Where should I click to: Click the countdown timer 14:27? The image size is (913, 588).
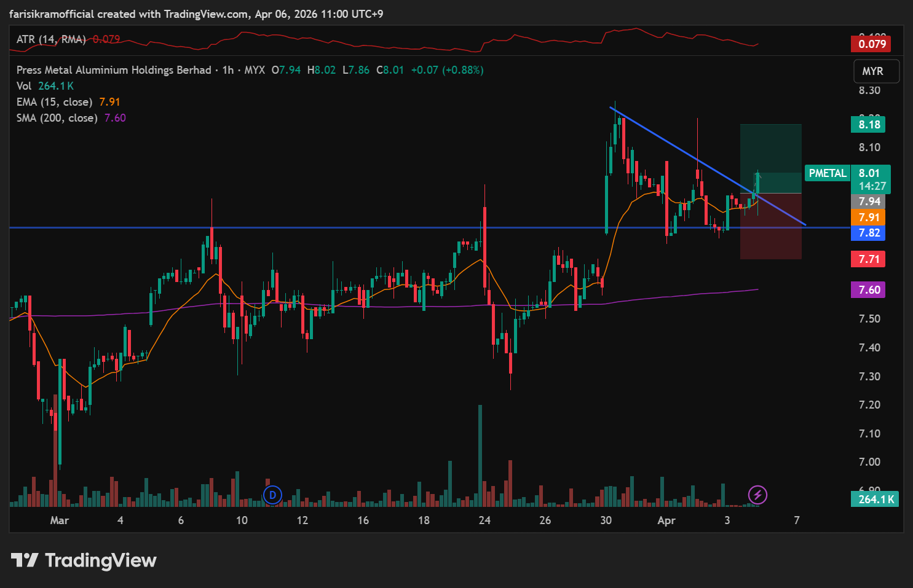[x=872, y=186]
